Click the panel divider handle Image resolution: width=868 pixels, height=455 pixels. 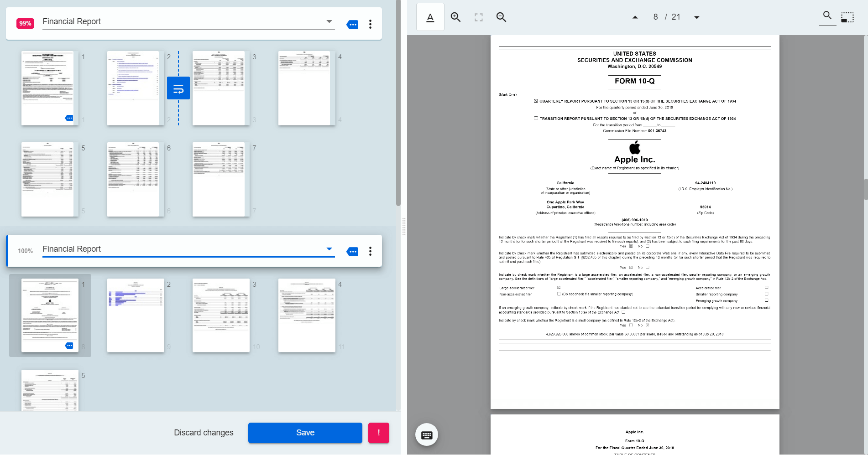pyautogui.click(x=404, y=227)
